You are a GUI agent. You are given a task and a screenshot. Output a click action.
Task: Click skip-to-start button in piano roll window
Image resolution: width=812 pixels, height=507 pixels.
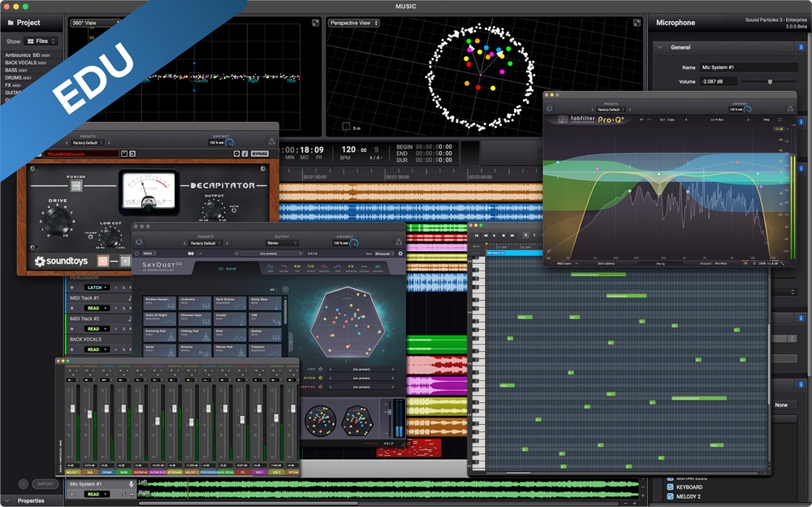point(477,236)
